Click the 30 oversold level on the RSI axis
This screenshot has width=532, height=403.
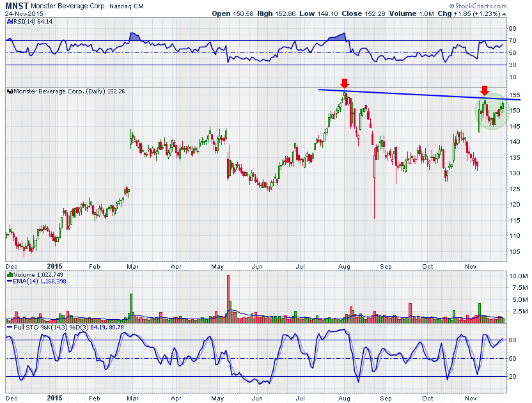point(512,65)
